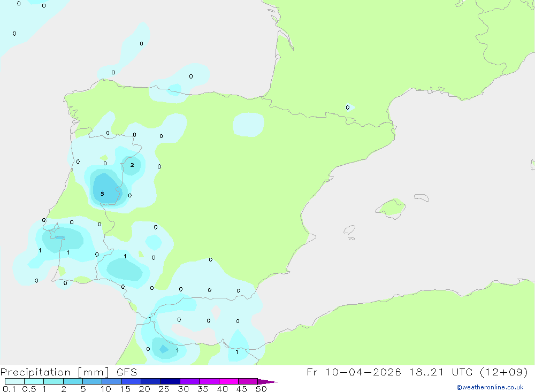This screenshot has width=535, height=392.
Task: Click Menorca island outline
Action: (x=422, y=198)
